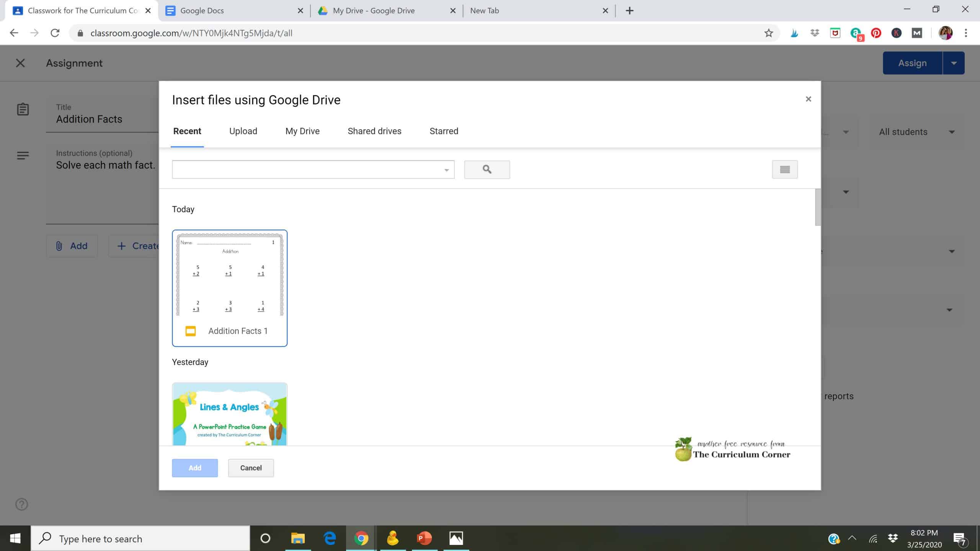The height and width of the screenshot is (551, 980).
Task: Open the Dropbox extension in Chrome toolbar
Action: (815, 33)
